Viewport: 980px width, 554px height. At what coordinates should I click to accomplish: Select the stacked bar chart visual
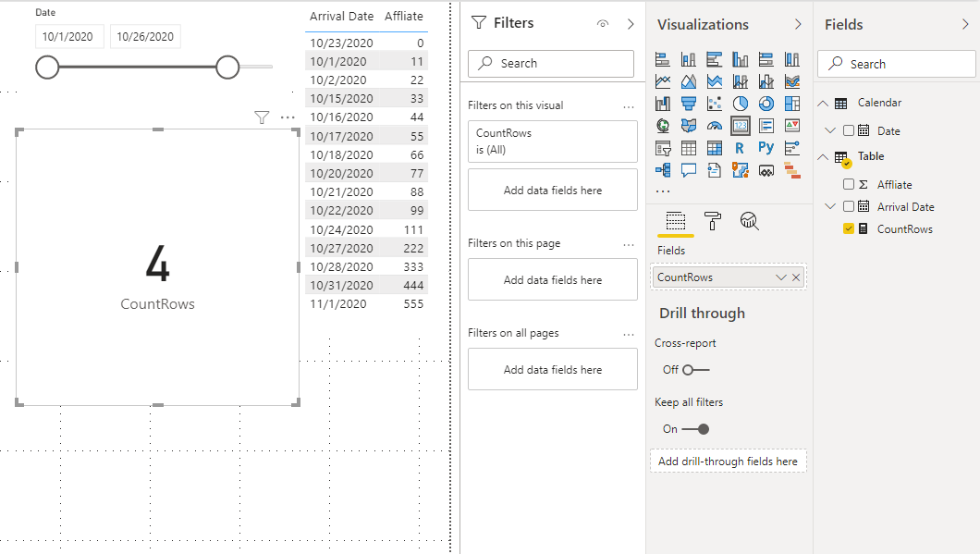point(663,59)
